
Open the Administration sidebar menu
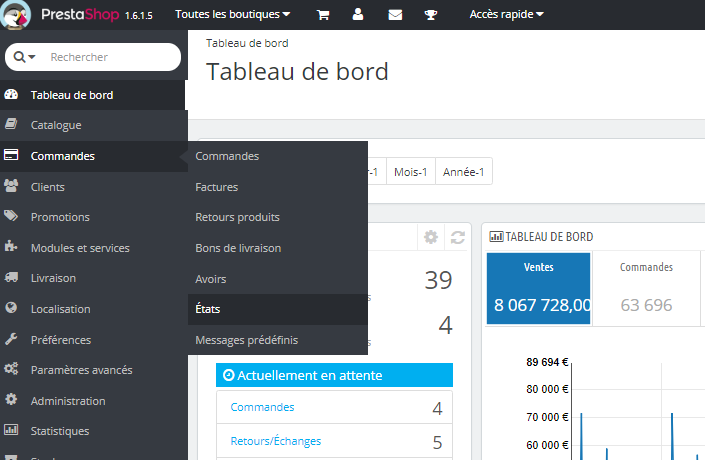click(94, 401)
